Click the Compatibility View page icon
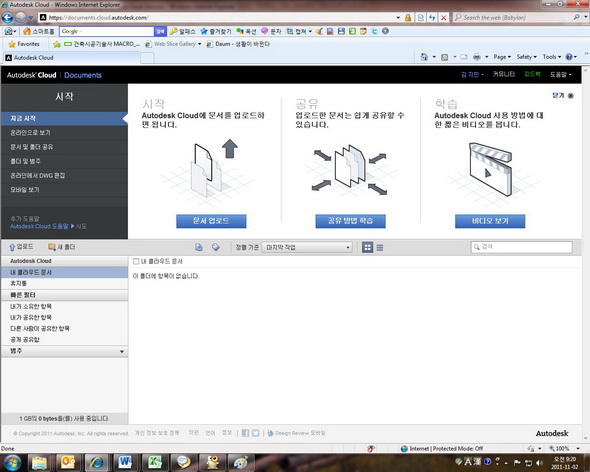 421,17
